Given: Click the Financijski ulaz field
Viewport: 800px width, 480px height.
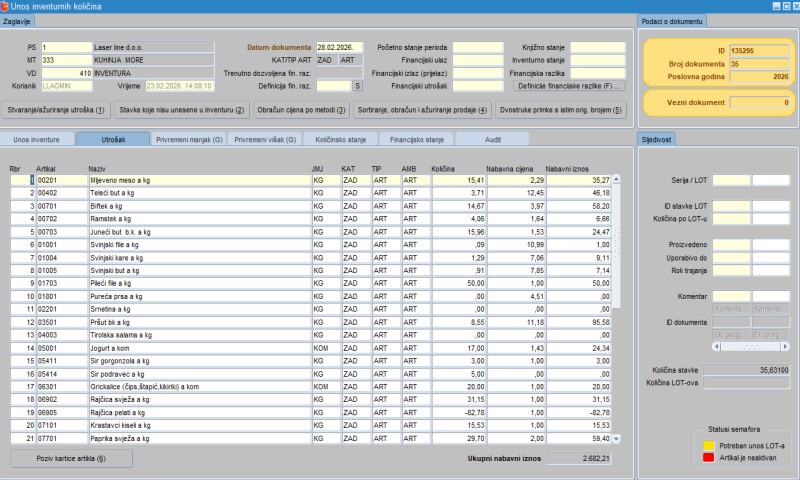Looking at the screenshot, I should tap(478, 60).
